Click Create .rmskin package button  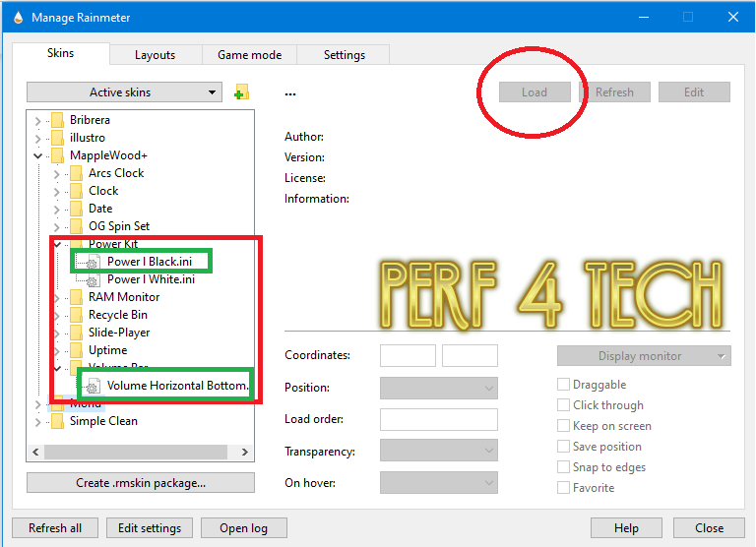[x=141, y=483]
